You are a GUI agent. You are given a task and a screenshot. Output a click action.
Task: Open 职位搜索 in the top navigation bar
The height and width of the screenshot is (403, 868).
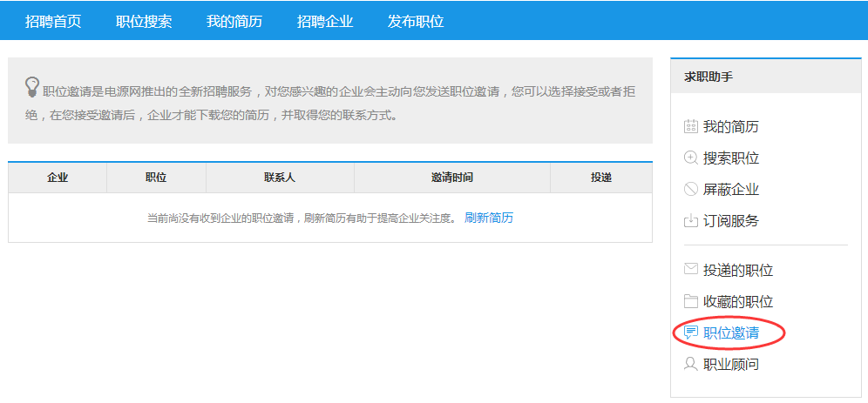pyautogui.click(x=144, y=22)
